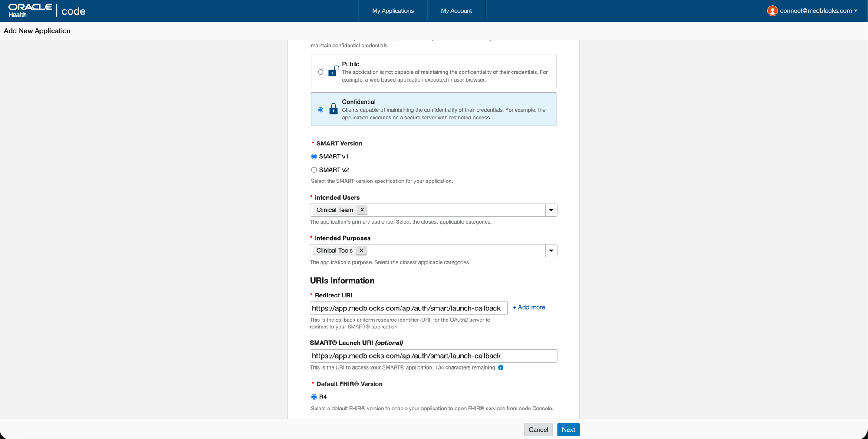The height and width of the screenshot is (439, 868).
Task: Click the closed padlock icon for Confidential
Action: 333,109
